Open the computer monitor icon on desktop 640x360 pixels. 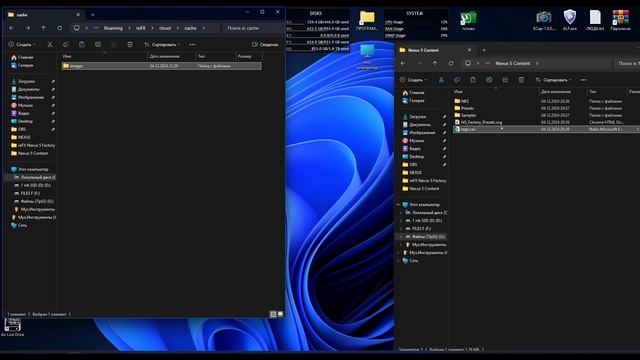coord(367,56)
